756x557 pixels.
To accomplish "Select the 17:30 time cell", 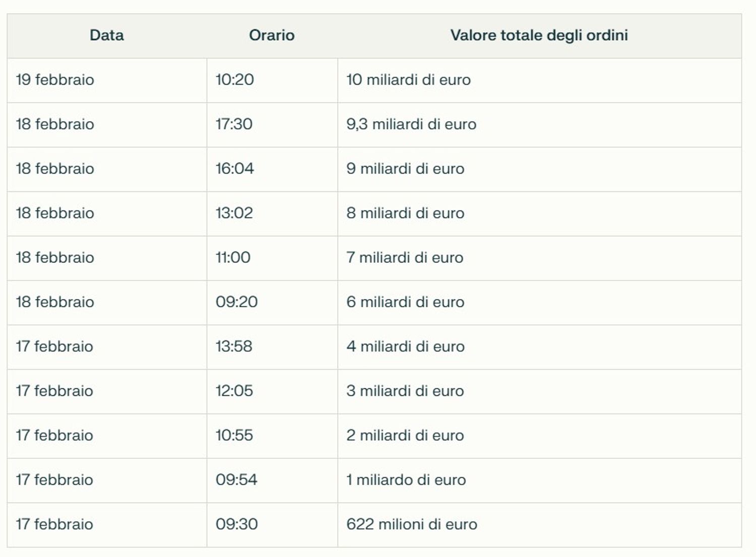I will [234, 124].
